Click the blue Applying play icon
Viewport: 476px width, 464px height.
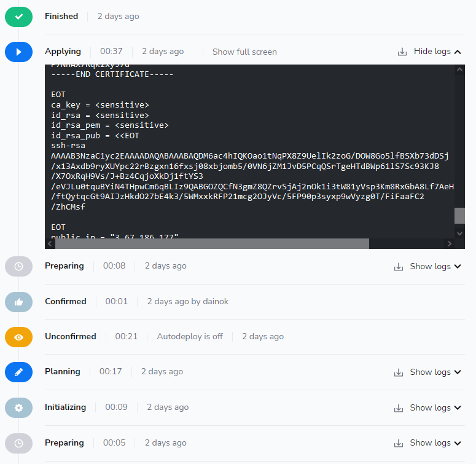pyautogui.click(x=18, y=52)
